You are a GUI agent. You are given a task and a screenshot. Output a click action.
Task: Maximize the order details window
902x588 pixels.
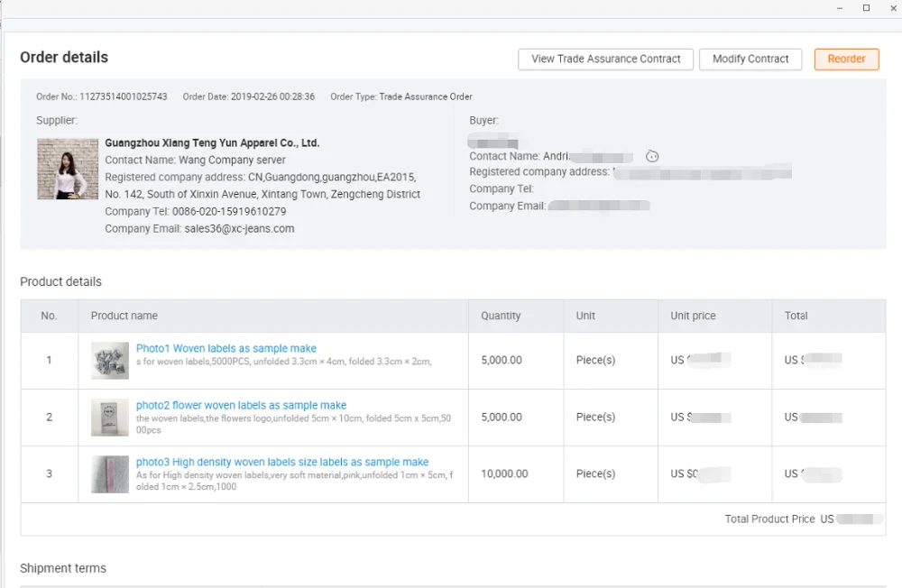[x=866, y=8]
